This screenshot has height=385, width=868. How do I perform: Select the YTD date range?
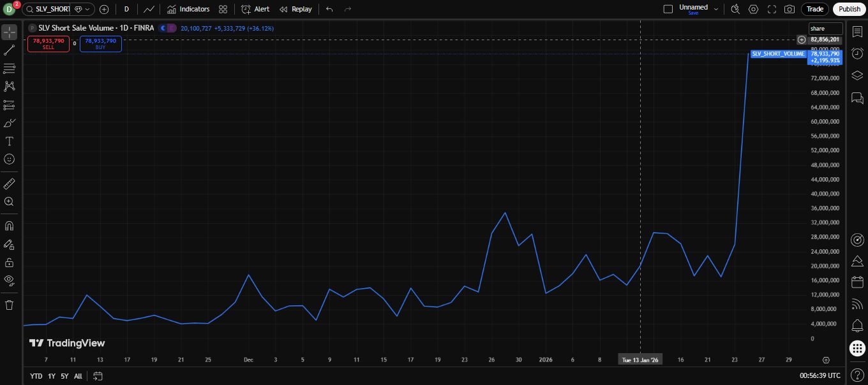point(36,376)
